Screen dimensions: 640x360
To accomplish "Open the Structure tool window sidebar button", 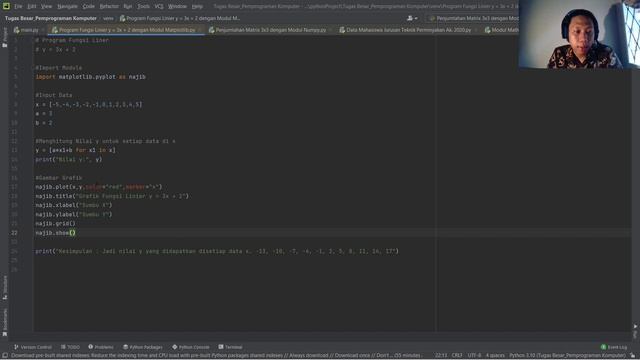I will 5,287.
